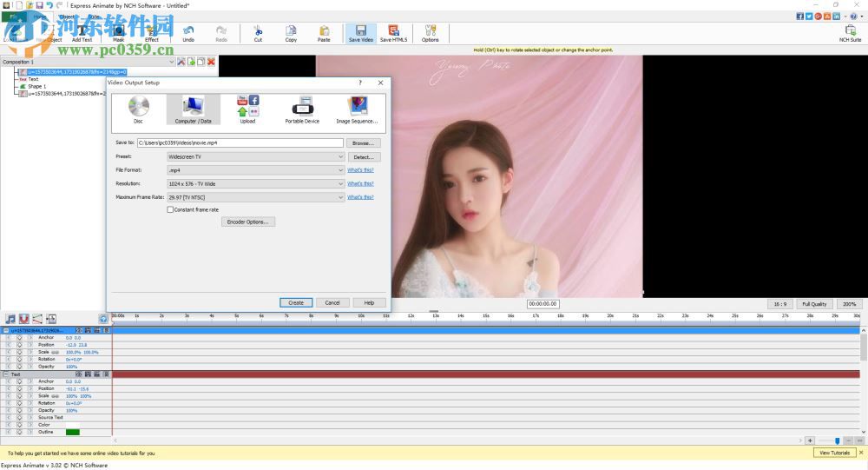This screenshot has height=470, width=868.
Task: Click the title bar open folder icon
Action: tap(30, 5)
